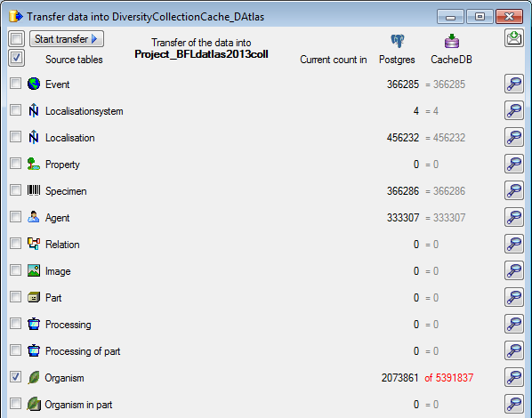532x418 pixels.
Task: View Localisation data via magnifier icon
Action: pyautogui.click(x=514, y=137)
